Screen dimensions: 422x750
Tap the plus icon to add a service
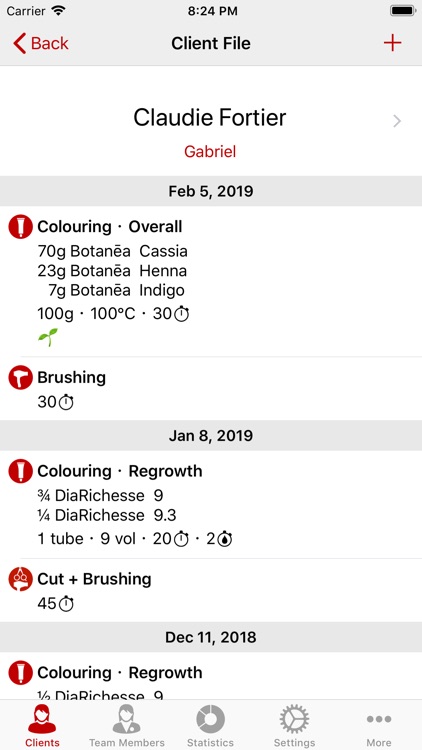click(392, 43)
